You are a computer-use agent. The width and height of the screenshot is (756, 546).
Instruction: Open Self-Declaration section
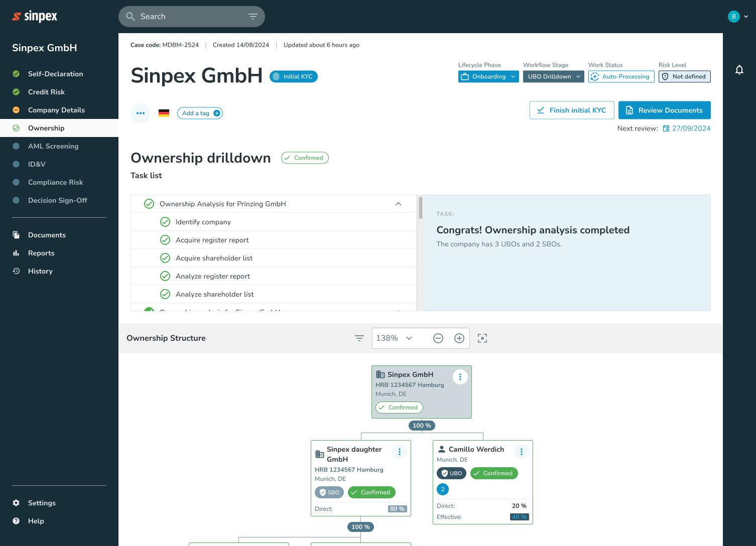pos(59,74)
